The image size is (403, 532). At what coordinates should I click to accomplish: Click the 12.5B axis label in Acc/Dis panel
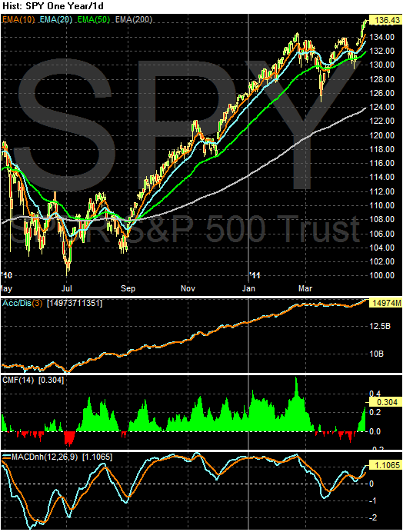click(381, 327)
